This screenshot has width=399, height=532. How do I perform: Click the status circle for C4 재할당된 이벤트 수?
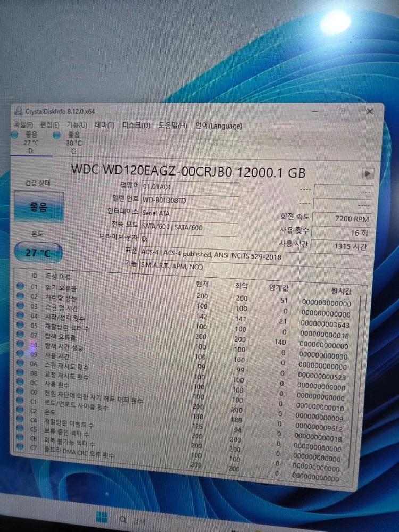(20, 419)
